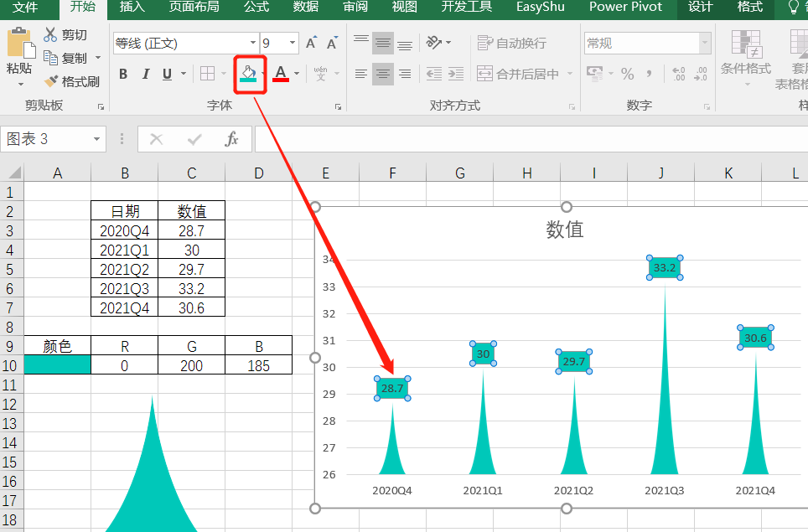Select the teal color cell A10
Image resolution: width=808 pixels, height=532 pixels.
point(57,364)
